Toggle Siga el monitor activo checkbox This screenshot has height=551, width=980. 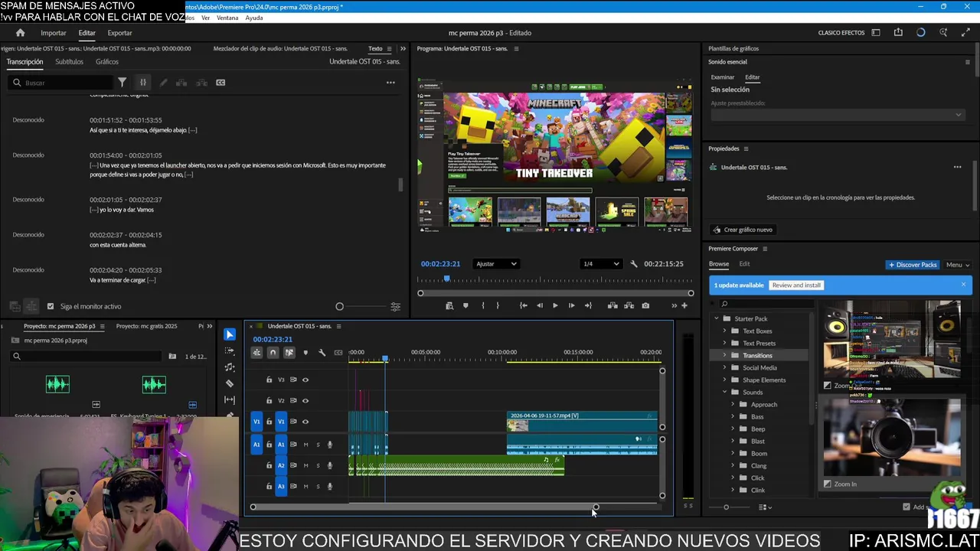[x=51, y=306]
